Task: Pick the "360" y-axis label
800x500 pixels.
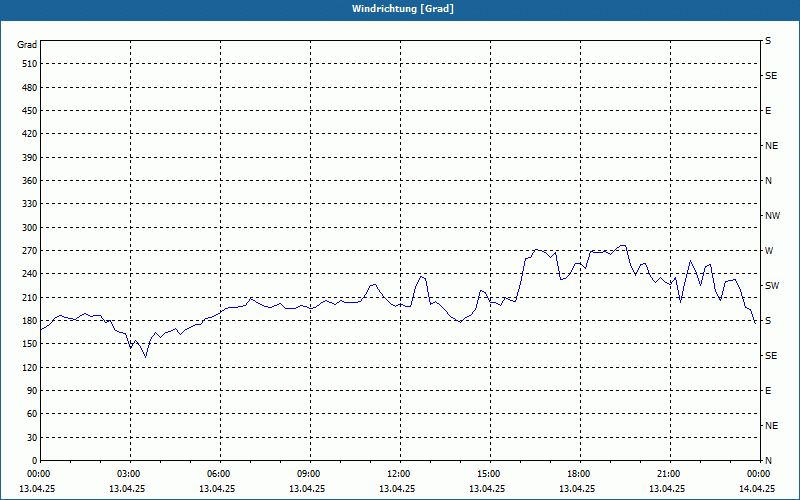Action: point(30,181)
